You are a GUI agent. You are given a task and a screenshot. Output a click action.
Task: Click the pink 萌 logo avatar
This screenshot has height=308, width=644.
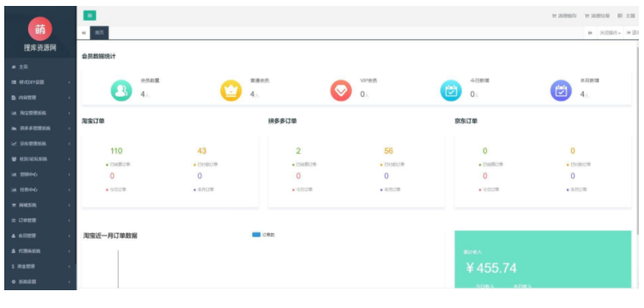40,29
